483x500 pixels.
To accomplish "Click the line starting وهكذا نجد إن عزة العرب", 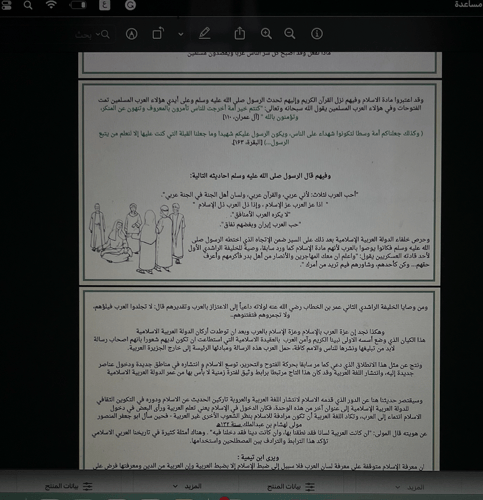I will click(260, 332).
